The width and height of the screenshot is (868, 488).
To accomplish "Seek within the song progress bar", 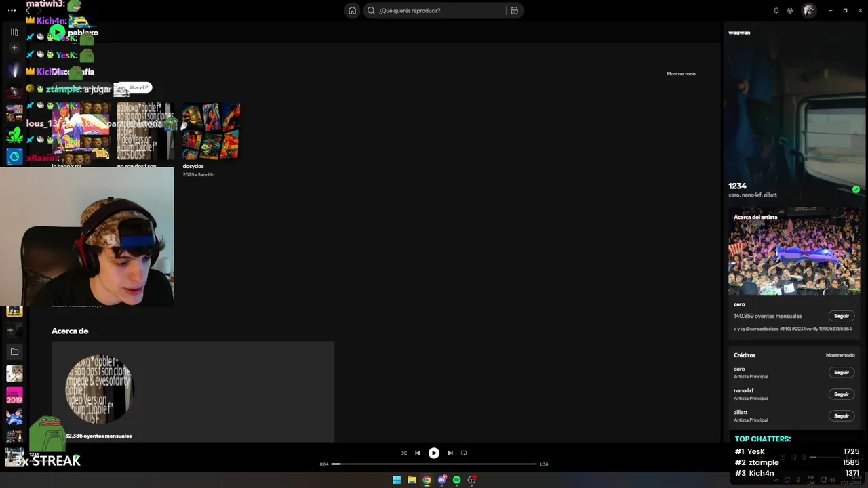I will point(434,464).
